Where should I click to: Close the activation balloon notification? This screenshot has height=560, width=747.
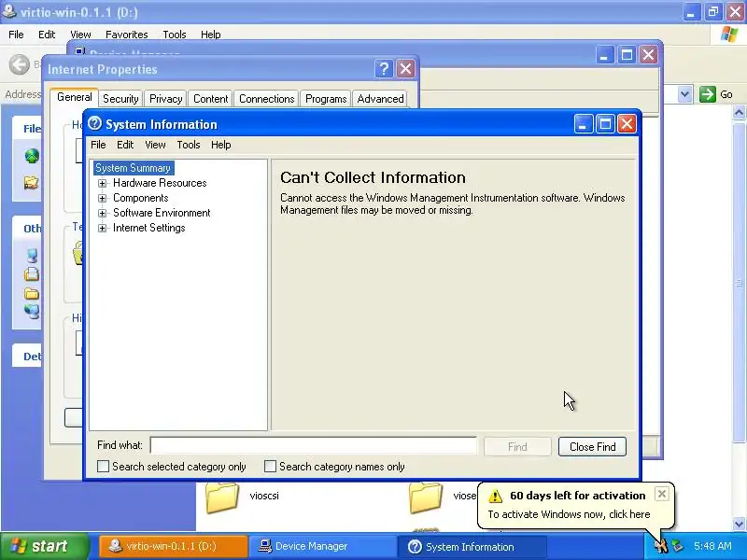(x=661, y=495)
